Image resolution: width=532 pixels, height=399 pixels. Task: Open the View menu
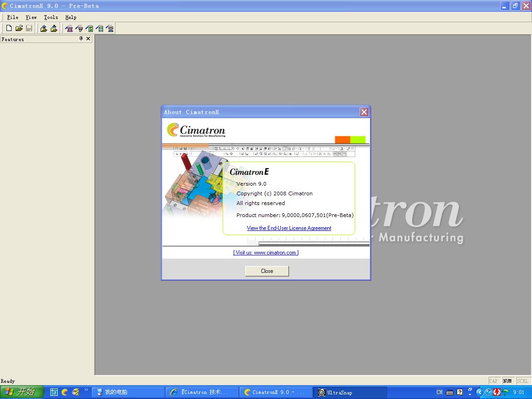tap(31, 17)
